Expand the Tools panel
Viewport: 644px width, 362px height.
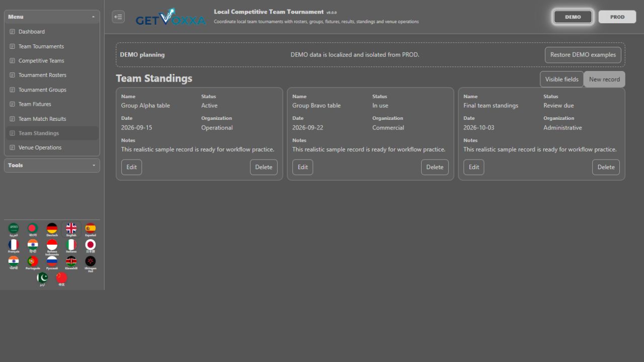pyautogui.click(x=52, y=165)
